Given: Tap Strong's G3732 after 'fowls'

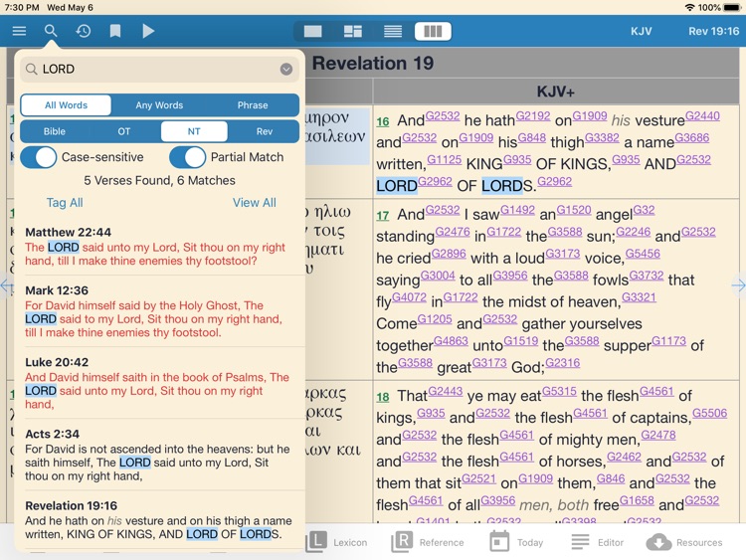Looking at the screenshot, I should (647, 276).
